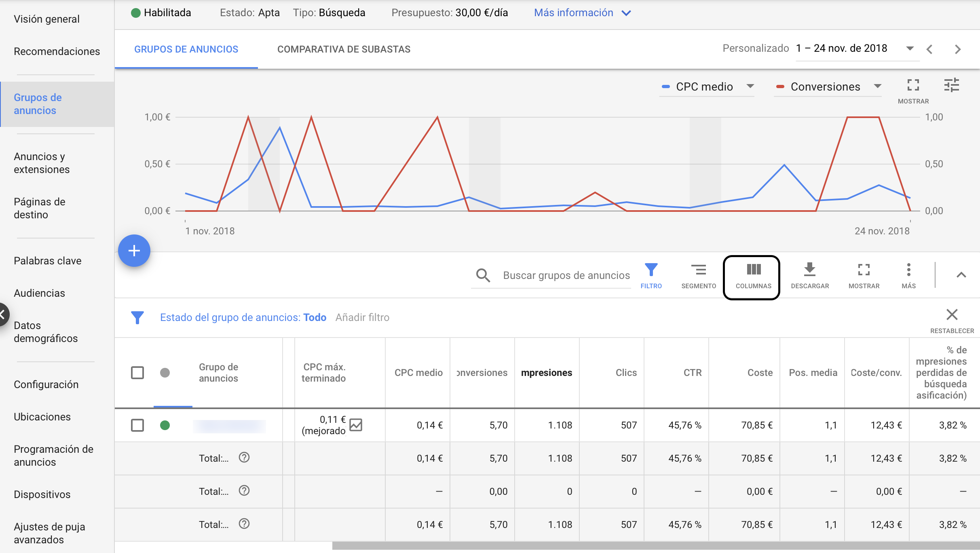Click the table Mostrar fullscreen icon
This screenshot has width=980, height=553.
(864, 276)
